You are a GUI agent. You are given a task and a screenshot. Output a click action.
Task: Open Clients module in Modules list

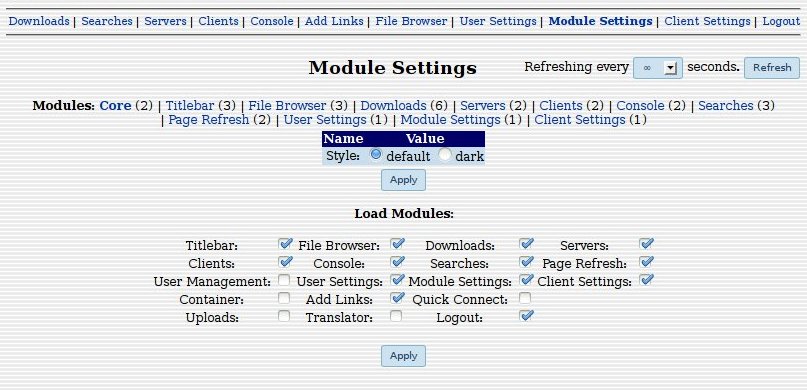(561, 105)
